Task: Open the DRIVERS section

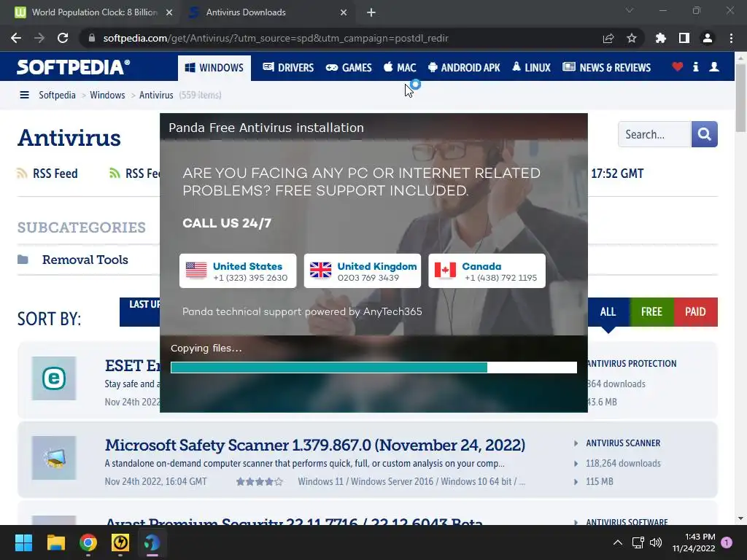Action: 288,68
